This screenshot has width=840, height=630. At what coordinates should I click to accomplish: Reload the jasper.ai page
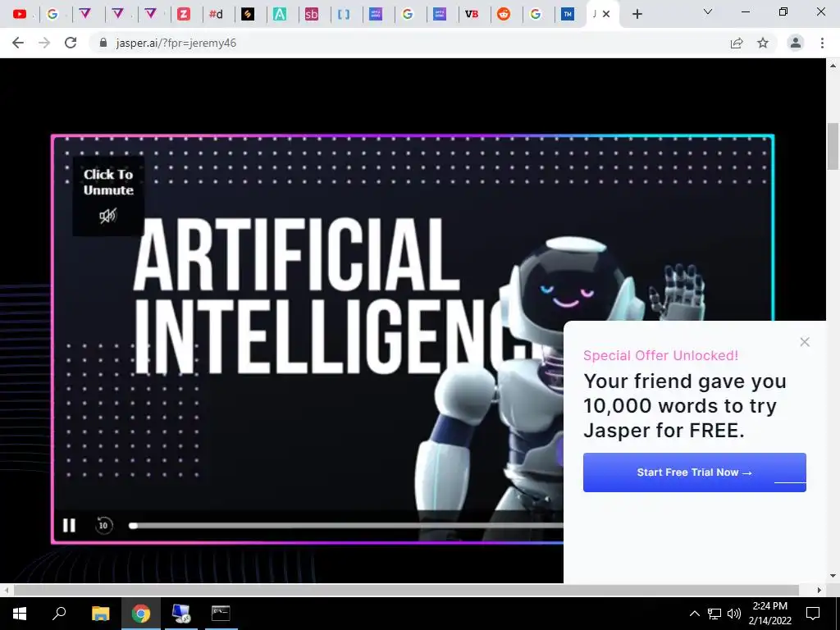click(x=71, y=43)
